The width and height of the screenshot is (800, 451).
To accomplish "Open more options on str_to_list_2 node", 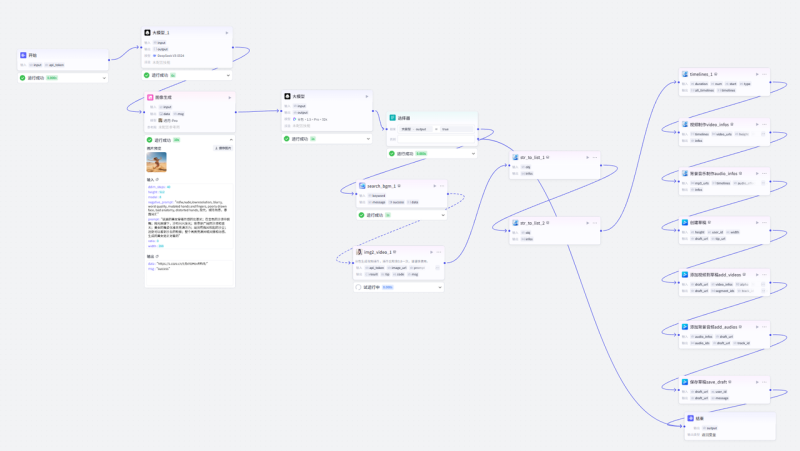I will click(x=595, y=223).
